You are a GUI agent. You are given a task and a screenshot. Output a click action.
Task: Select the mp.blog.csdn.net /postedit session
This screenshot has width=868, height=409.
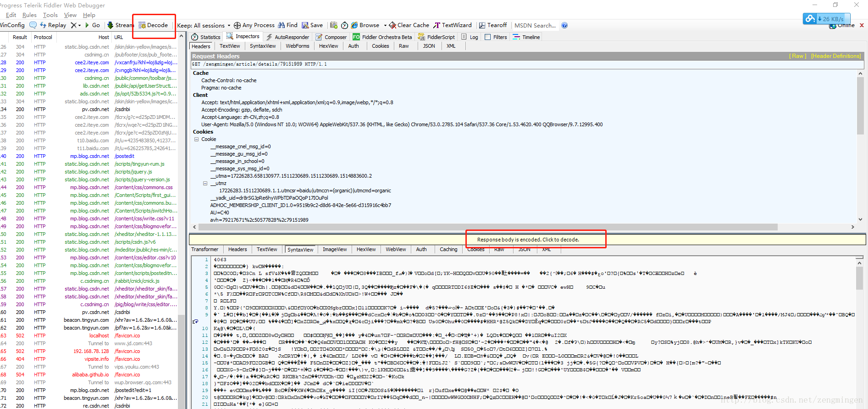(x=89, y=156)
